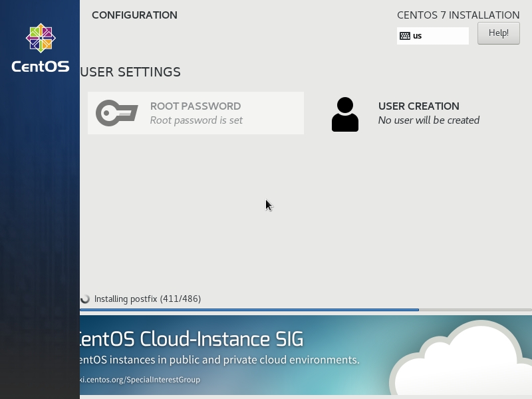Viewport: 532px width, 399px height.
Task: Select the USER CREATION label
Action: point(418,106)
